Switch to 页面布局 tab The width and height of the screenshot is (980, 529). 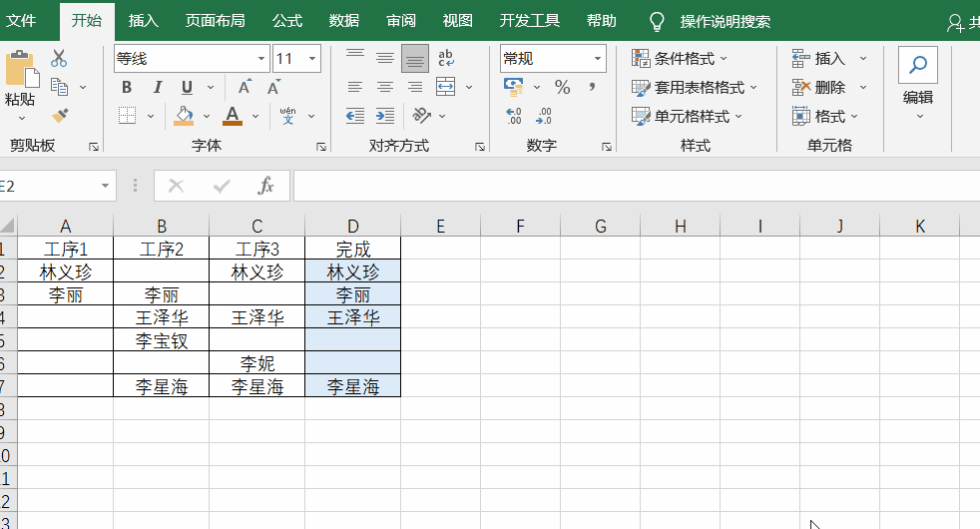coord(215,21)
